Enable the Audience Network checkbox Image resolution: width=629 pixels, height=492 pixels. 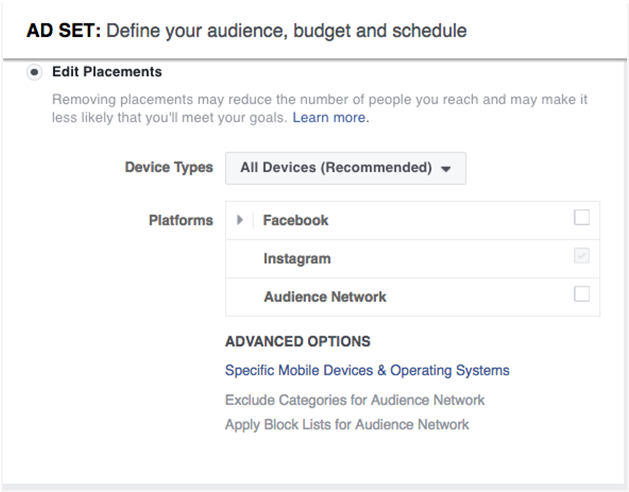point(581,294)
